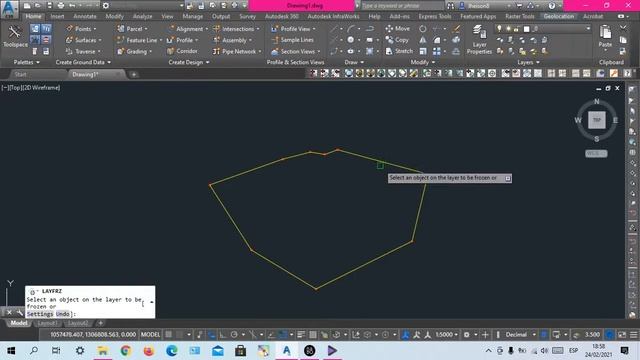Click the search keyword input field
Image resolution: width=640 pixels, height=360 pixels.
click(x=402, y=6)
